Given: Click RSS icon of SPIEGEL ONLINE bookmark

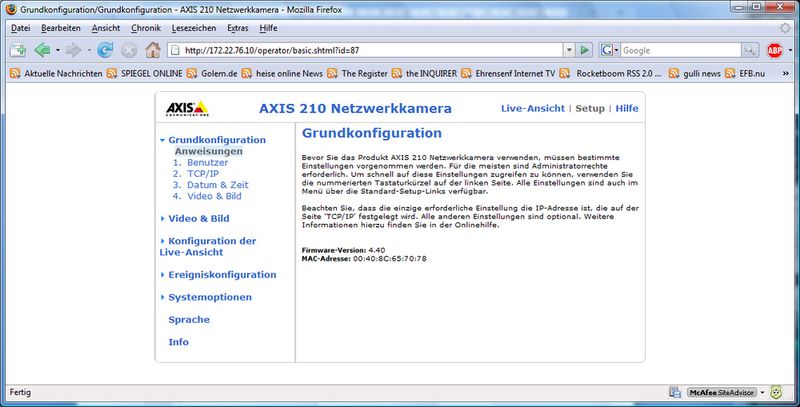Looking at the screenshot, I should tap(112, 73).
